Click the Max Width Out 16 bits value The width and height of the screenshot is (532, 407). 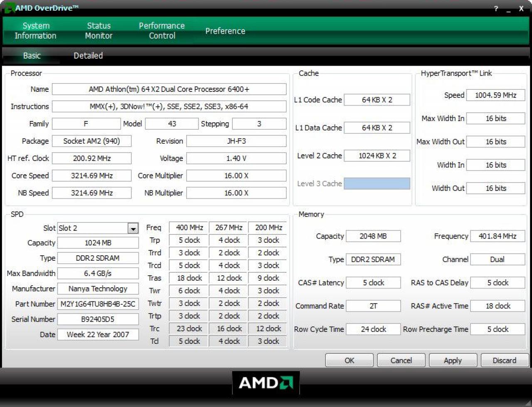coord(496,142)
